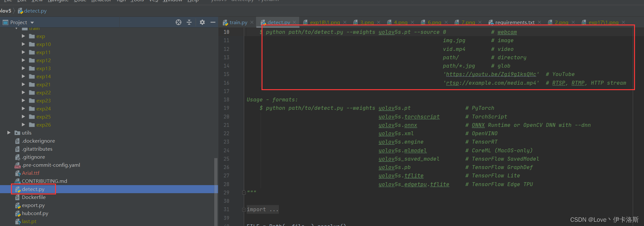Screen dimensions: 644x226
Task: Select hubconf.py in project tree
Action: coord(35,213)
